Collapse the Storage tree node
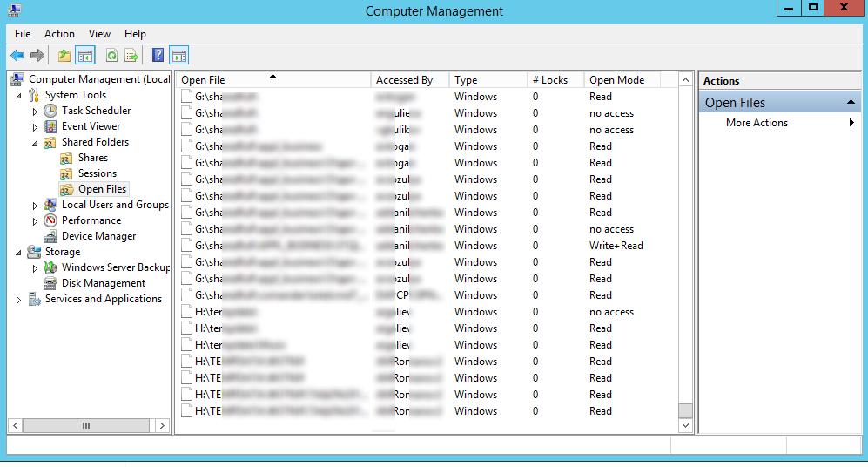 click(x=18, y=253)
